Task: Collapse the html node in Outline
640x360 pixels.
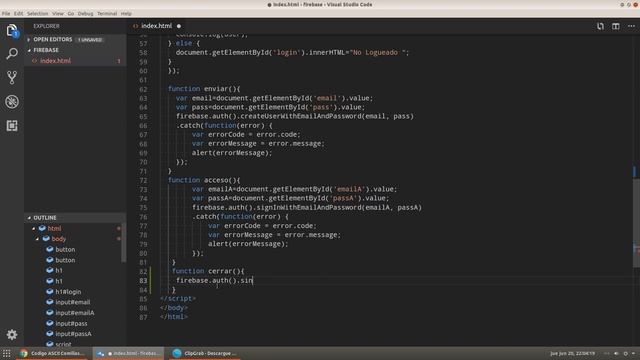Action: click(x=34, y=229)
